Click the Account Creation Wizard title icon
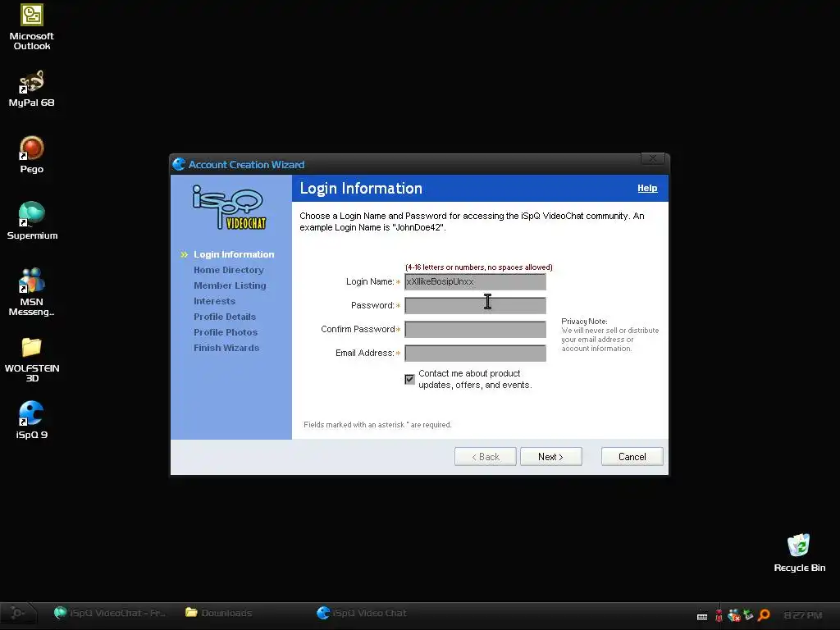This screenshot has height=630, width=840. [179, 164]
